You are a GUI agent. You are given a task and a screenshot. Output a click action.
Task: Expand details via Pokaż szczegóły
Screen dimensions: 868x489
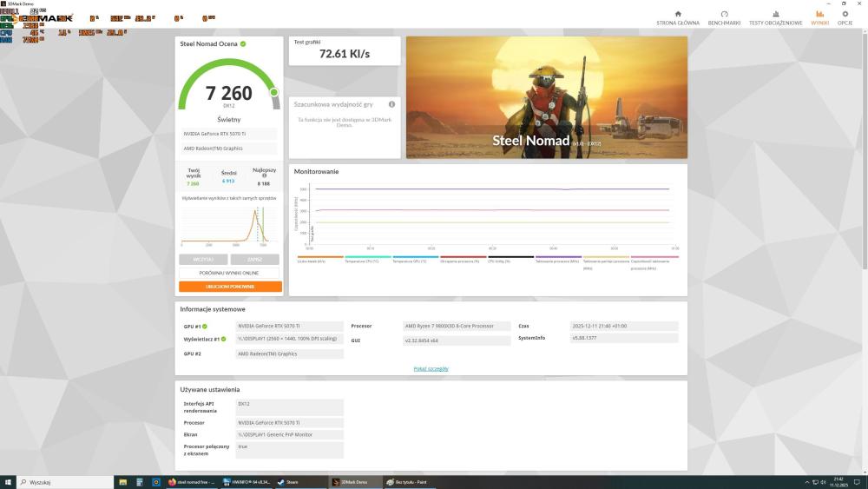tap(431, 369)
